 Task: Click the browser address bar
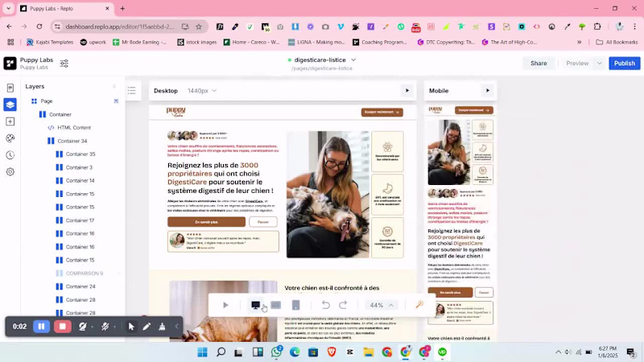pos(120,27)
